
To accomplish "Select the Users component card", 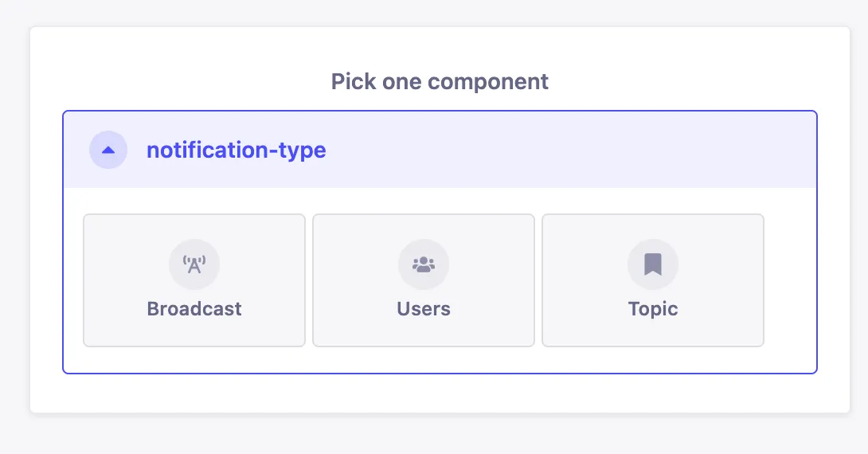I will pos(424,280).
